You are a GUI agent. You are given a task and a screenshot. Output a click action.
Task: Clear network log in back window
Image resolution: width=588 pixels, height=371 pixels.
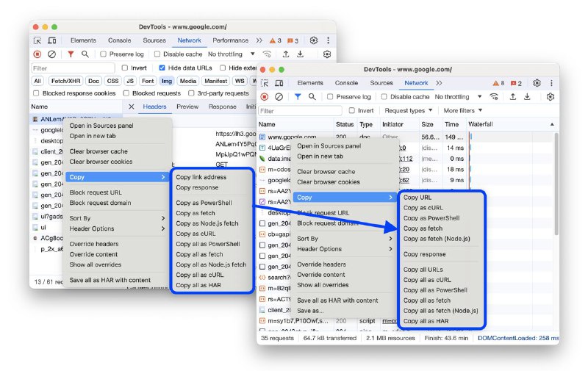[51, 54]
